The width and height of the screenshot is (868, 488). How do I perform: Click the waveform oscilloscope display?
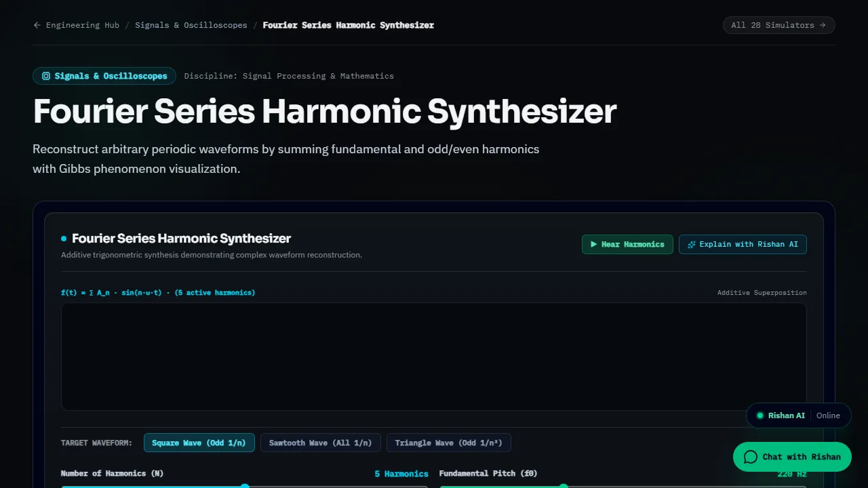click(434, 357)
